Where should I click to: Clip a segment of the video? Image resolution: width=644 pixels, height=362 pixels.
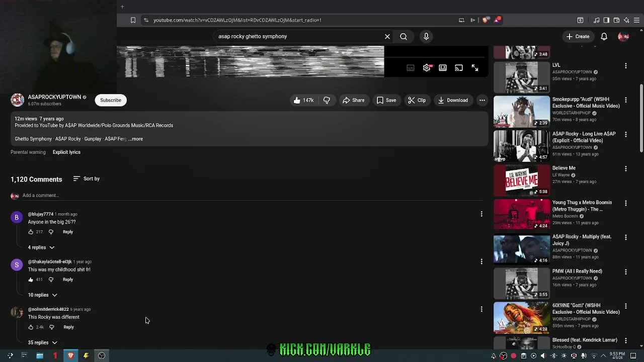click(x=417, y=100)
